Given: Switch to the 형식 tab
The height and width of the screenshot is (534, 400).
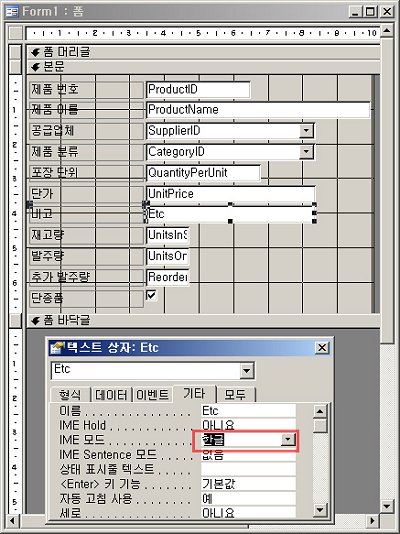Looking at the screenshot, I should pyautogui.click(x=70, y=395).
